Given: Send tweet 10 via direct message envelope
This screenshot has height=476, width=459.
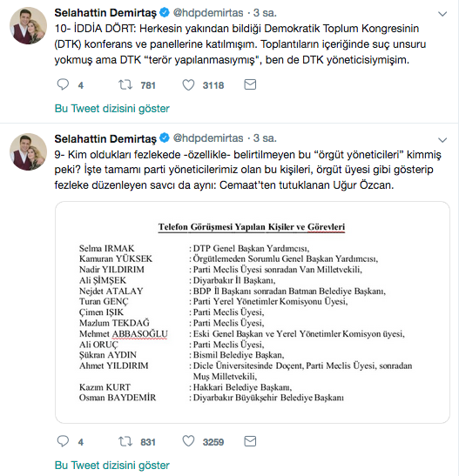Looking at the screenshot, I should 250,84.
